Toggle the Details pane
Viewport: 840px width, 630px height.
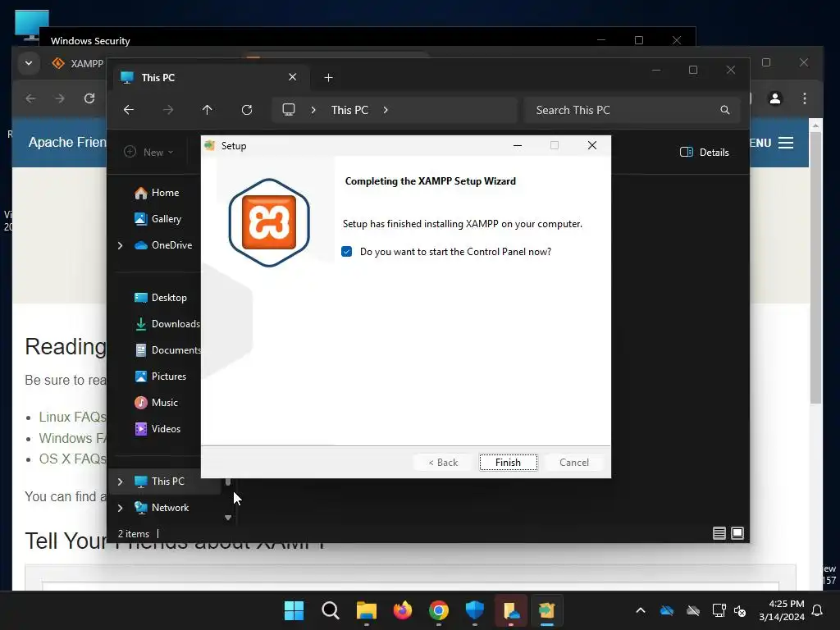[705, 152]
